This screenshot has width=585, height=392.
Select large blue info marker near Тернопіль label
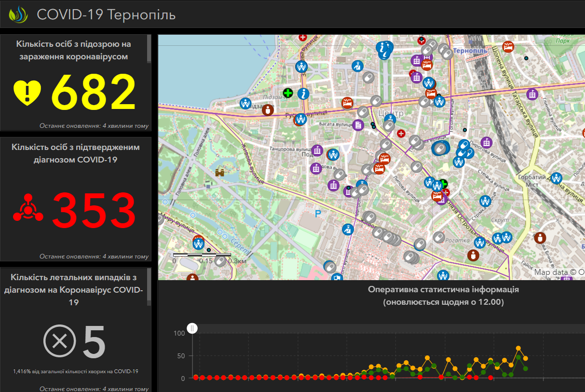pos(384,50)
